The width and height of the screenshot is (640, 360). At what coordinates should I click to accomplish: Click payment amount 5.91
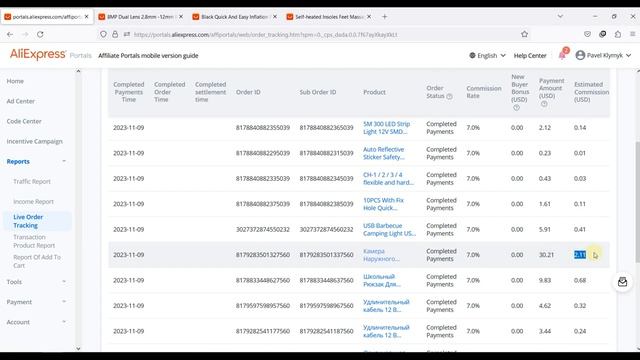coord(545,229)
